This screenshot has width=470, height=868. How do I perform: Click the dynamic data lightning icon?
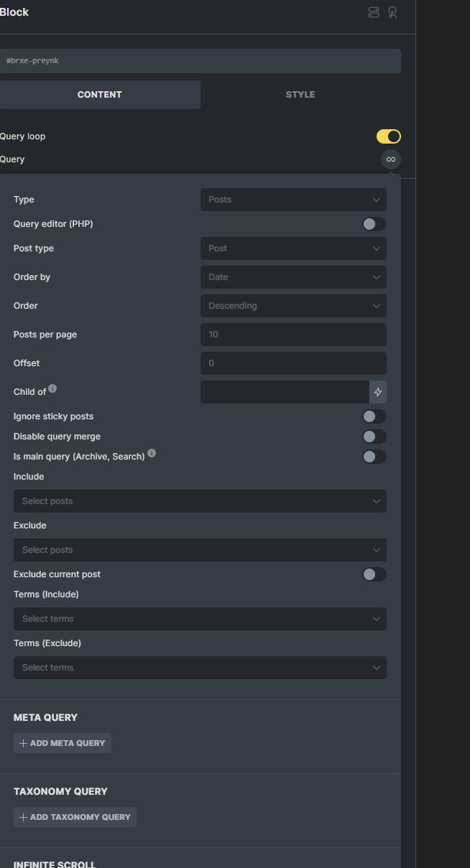[x=378, y=392]
